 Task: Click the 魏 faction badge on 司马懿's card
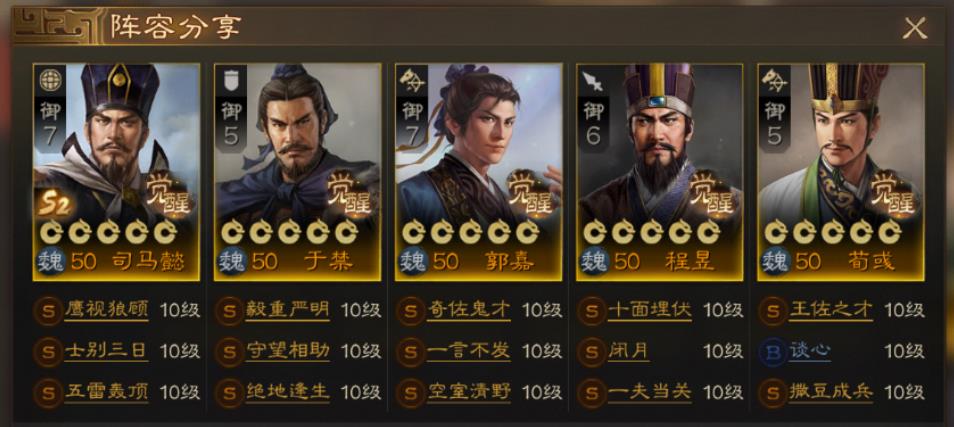click(x=50, y=262)
